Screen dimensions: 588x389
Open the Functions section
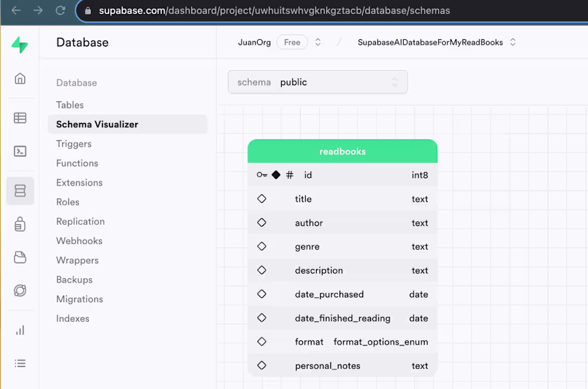77,163
